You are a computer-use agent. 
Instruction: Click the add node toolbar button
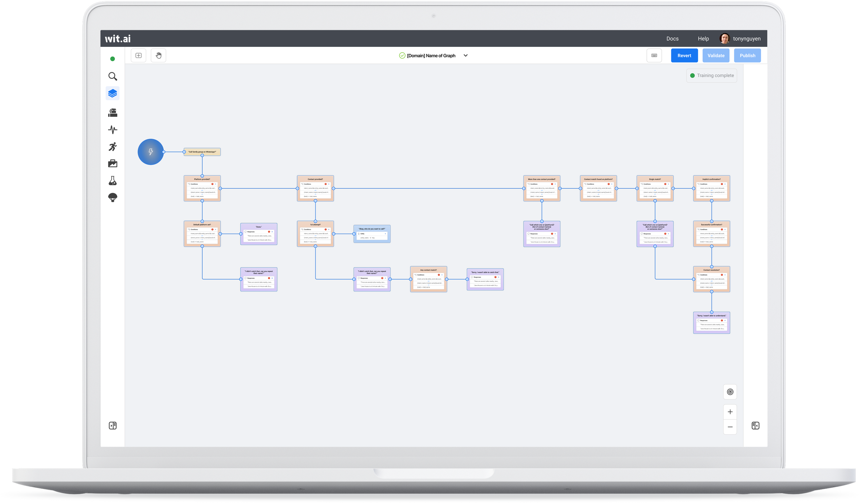point(139,56)
